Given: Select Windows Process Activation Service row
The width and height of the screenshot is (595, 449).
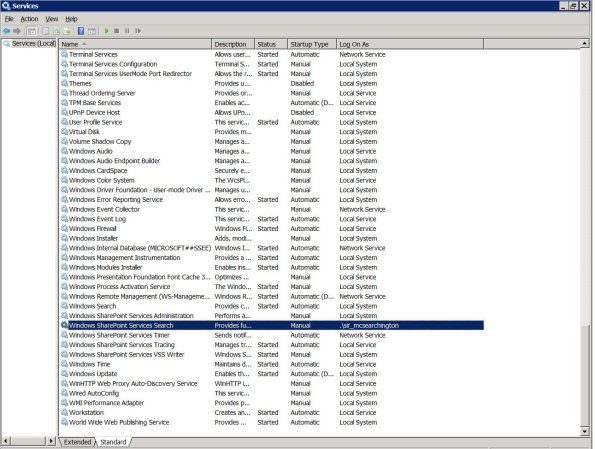Looking at the screenshot, I should click(272, 287).
